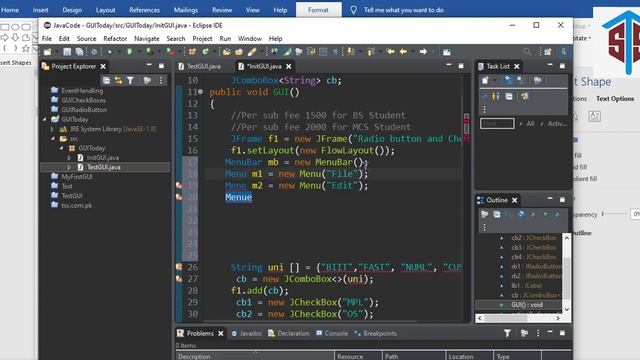Viewport: 640px width, 360px height.
Task: Maximize the editor area
Action: [x=461, y=66]
